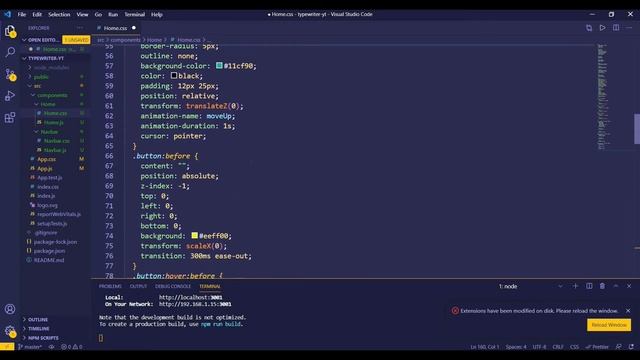Collapse the Home folder in tree
Screen dimensions: 640x360
(x=47, y=104)
